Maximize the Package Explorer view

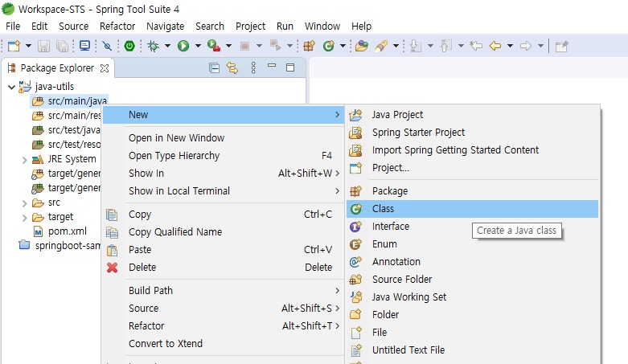point(290,67)
